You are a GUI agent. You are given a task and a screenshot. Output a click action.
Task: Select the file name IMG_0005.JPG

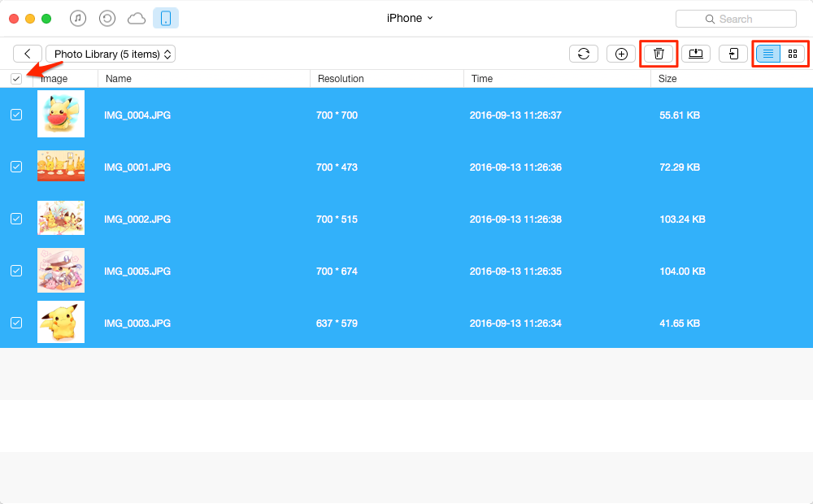(x=137, y=272)
